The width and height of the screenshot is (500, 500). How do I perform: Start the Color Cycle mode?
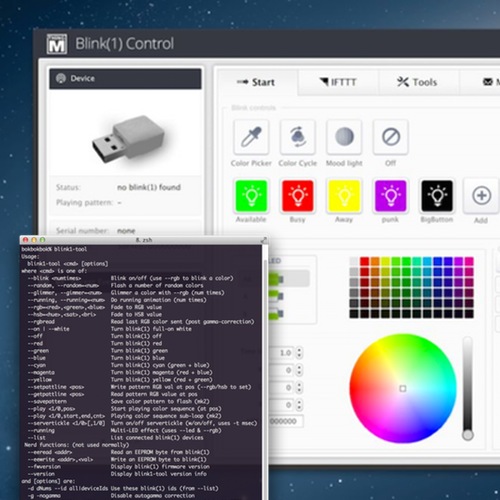click(x=298, y=137)
